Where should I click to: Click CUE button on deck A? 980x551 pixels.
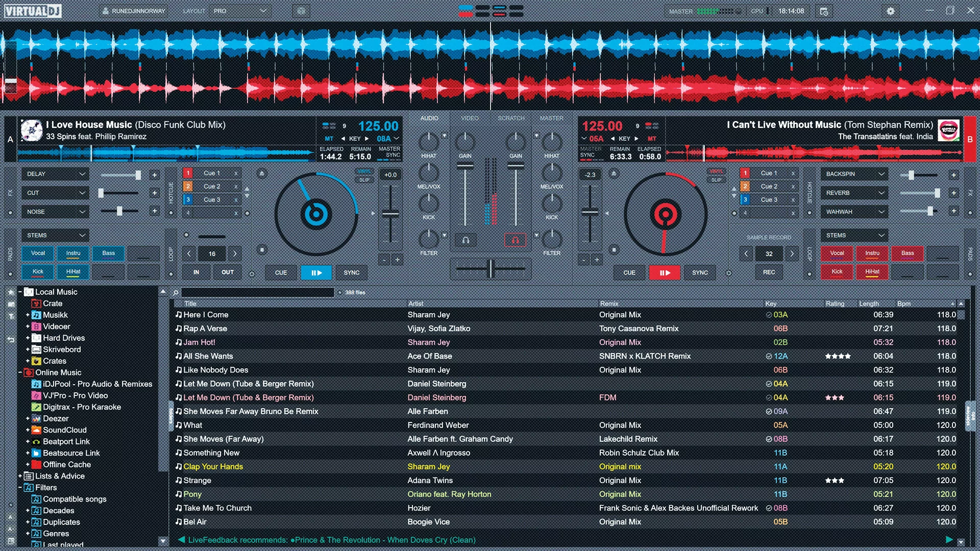(281, 273)
